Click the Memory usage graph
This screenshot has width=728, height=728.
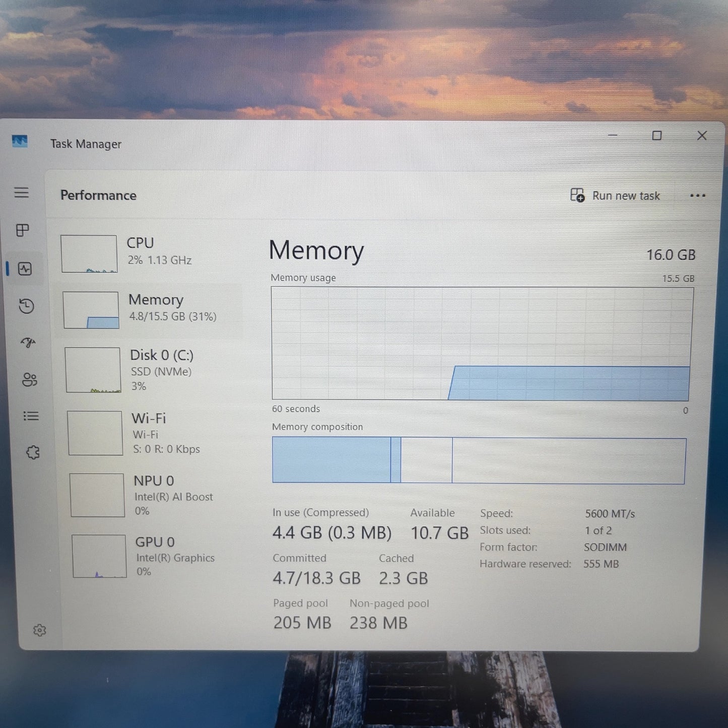click(482, 344)
